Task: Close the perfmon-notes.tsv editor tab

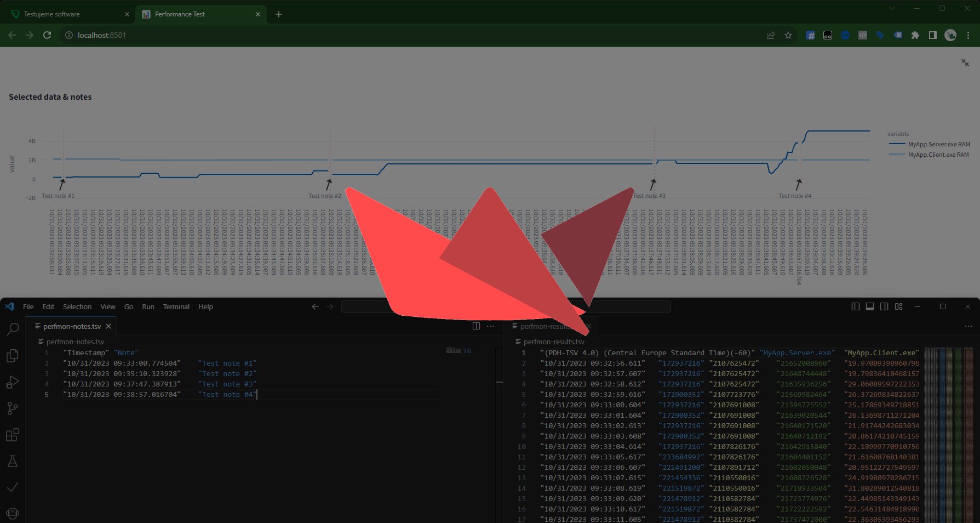Action: tap(108, 326)
